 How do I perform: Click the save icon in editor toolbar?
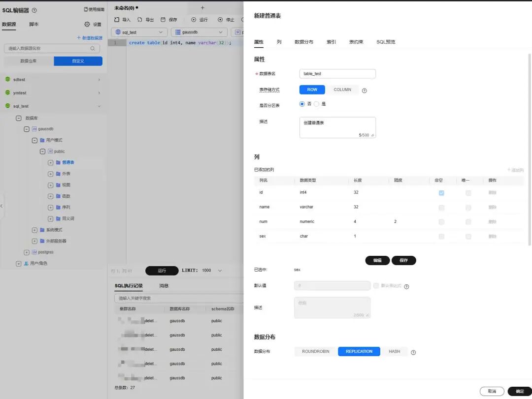coord(163,20)
